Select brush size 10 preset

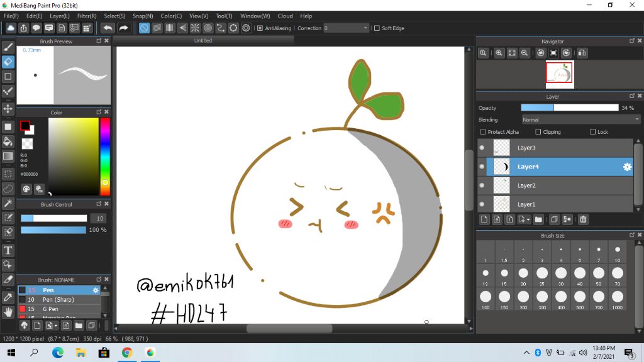click(618, 253)
